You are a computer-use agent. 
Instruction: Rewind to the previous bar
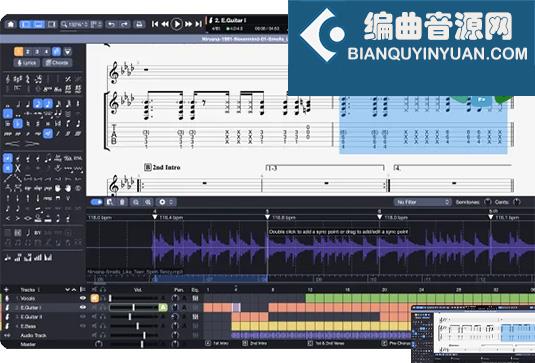point(165,24)
